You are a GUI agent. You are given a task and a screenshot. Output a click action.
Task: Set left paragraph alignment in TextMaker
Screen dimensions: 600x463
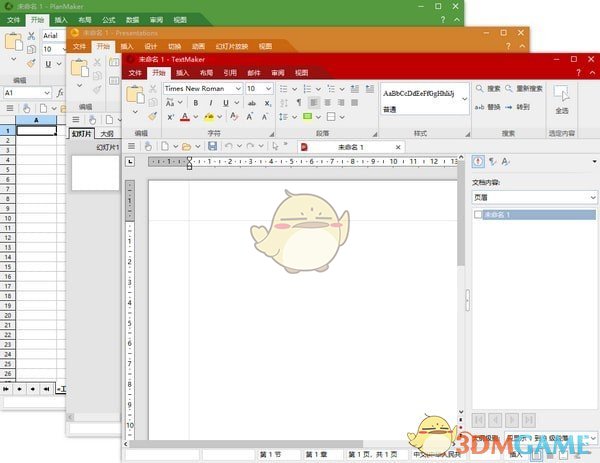pos(313,103)
